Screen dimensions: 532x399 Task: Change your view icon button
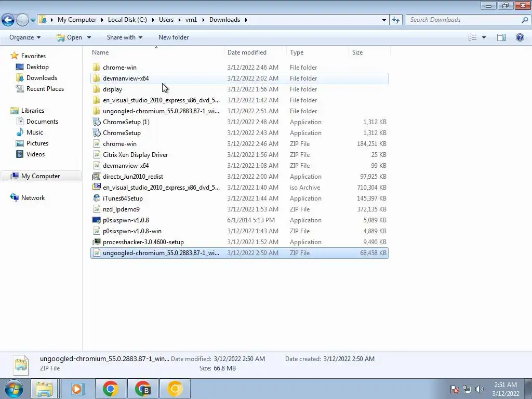(472, 37)
